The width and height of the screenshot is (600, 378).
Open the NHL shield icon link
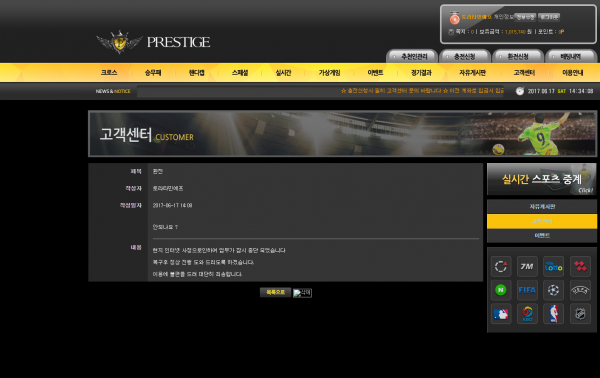point(580,314)
